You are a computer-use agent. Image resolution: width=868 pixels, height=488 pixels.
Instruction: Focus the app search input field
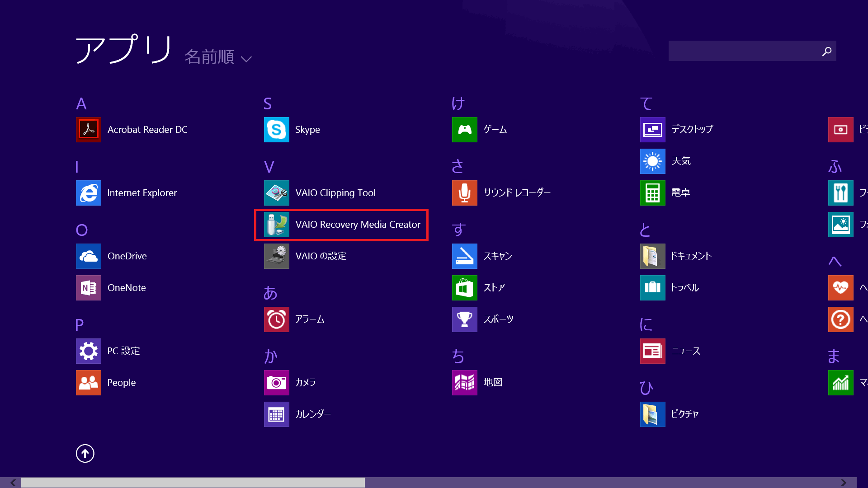(x=752, y=51)
